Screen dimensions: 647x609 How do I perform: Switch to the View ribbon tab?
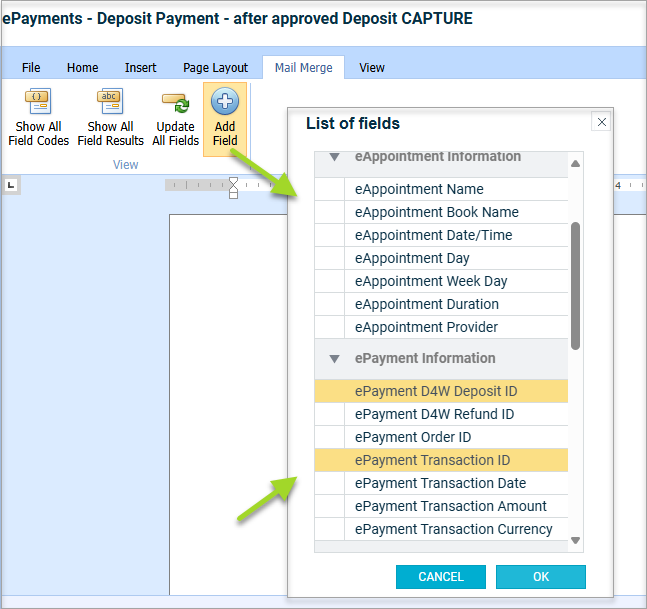(x=372, y=68)
